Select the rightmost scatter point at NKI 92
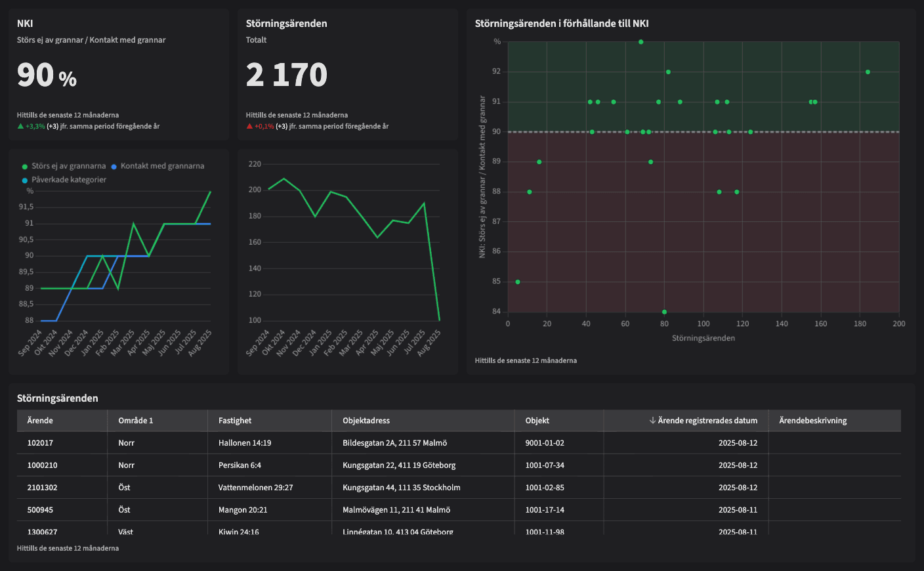Screen dimensions: 924x571 click(868, 72)
